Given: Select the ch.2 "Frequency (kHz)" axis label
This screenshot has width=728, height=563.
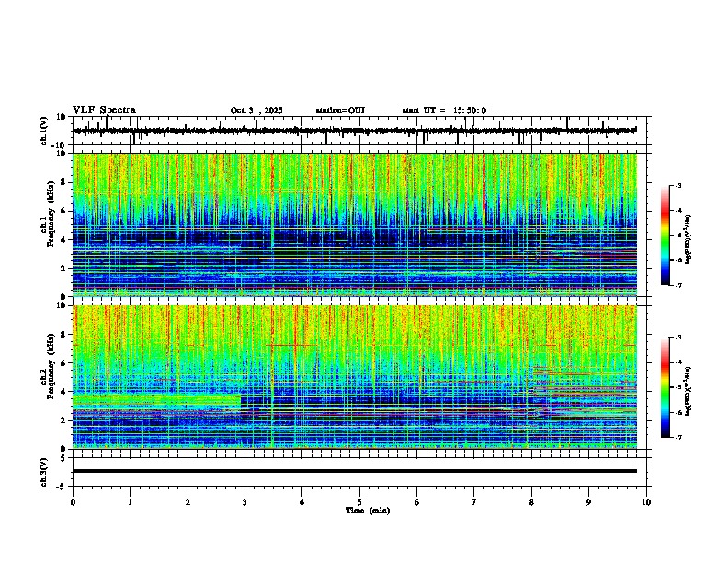Looking at the screenshot, I should [51, 366].
